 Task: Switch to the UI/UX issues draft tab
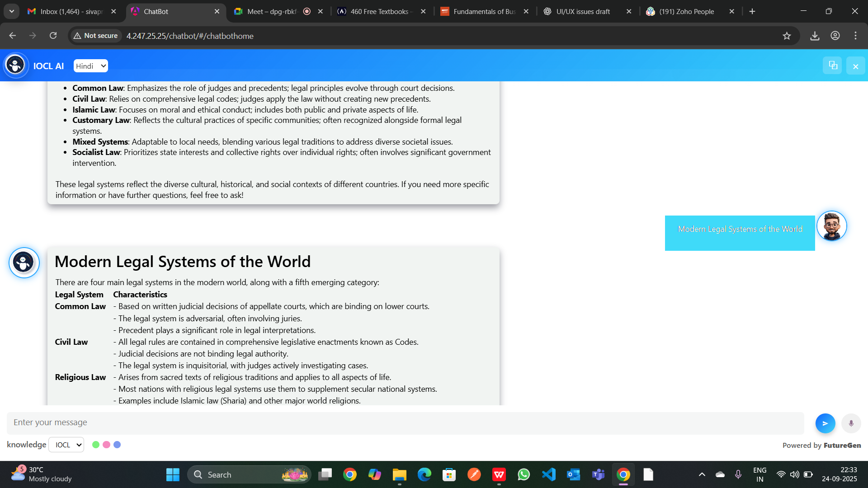point(583,11)
